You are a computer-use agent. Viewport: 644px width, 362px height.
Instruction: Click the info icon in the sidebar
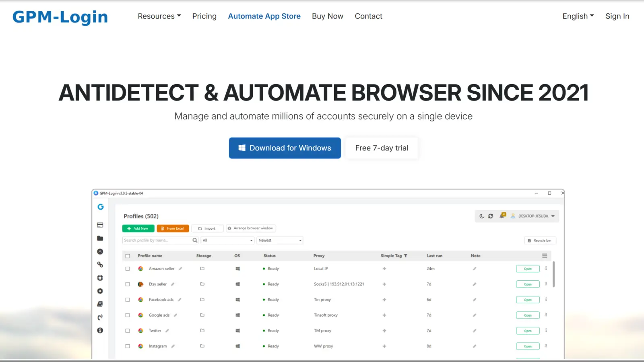[x=100, y=330]
